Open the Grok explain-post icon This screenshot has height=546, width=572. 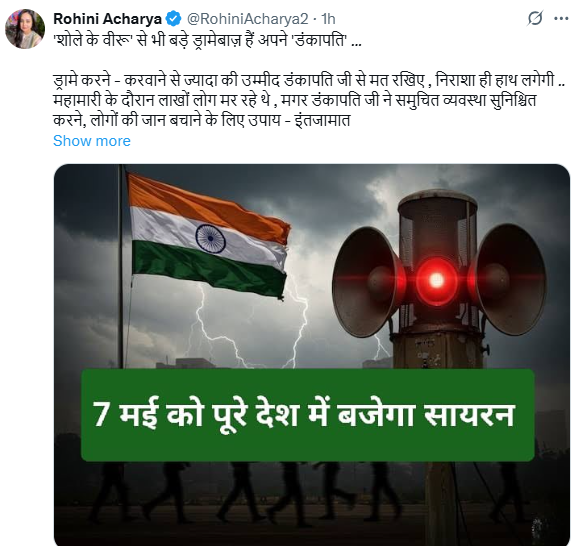click(x=535, y=18)
